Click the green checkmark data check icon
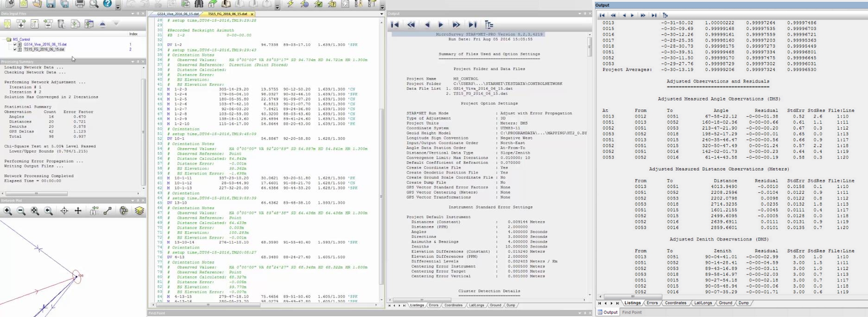Viewport: 868px width, 317px height. coord(318,4)
